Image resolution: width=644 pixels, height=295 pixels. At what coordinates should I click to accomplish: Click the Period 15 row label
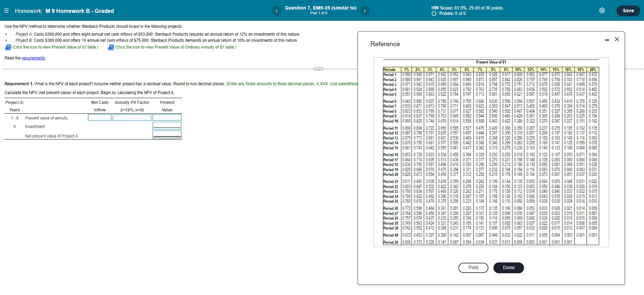391,148
